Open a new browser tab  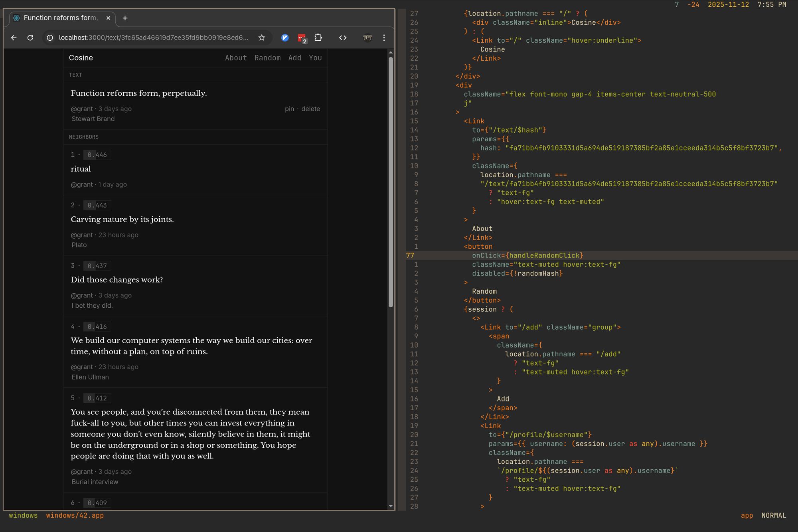pos(125,18)
